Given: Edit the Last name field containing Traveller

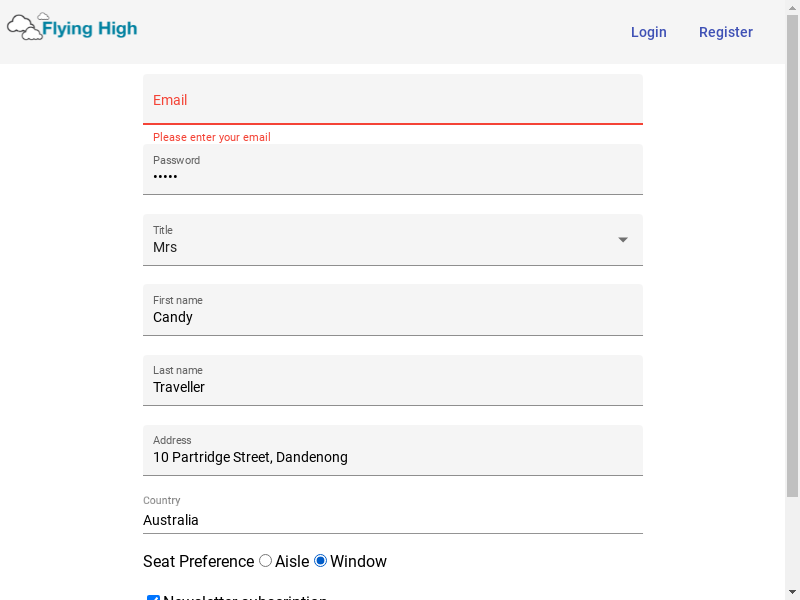Looking at the screenshot, I should (393, 380).
